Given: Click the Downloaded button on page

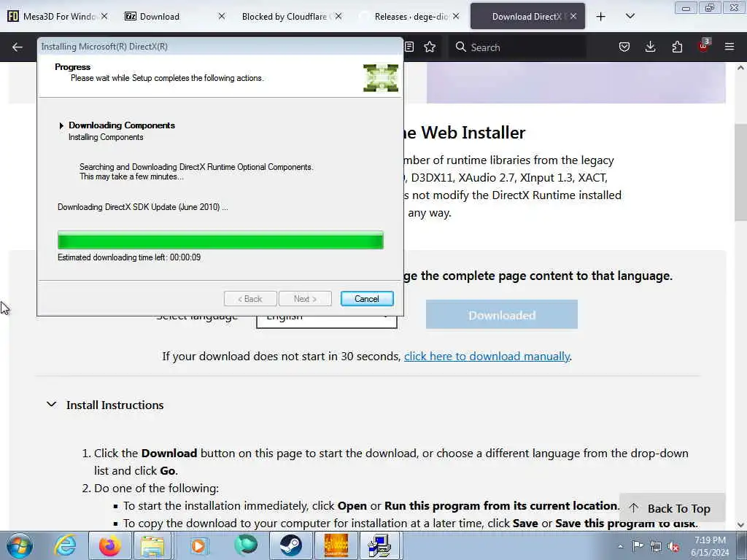Looking at the screenshot, I should point(502,315).
